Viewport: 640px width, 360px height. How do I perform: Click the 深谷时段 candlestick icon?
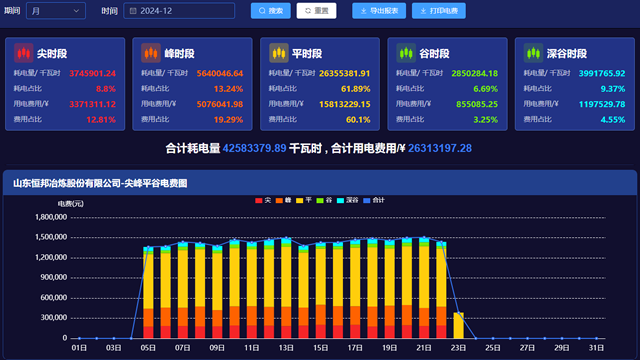tap(533, 53)
